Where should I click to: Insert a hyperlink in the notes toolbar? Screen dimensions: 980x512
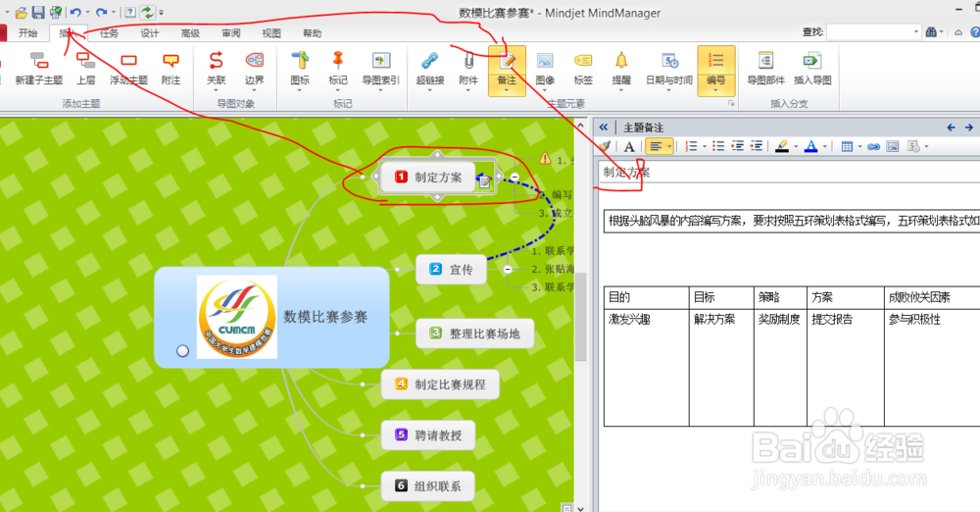tap(874, 146)
